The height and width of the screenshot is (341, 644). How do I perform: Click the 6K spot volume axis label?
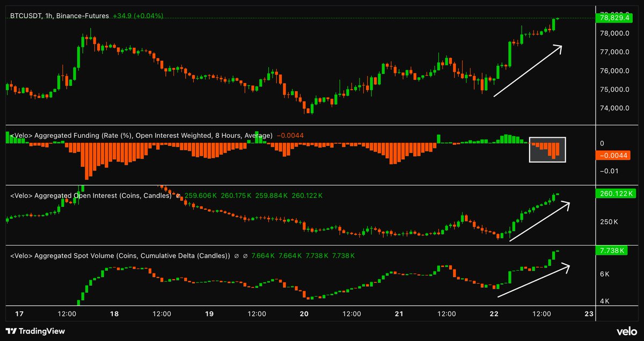(x=604, y=274)
